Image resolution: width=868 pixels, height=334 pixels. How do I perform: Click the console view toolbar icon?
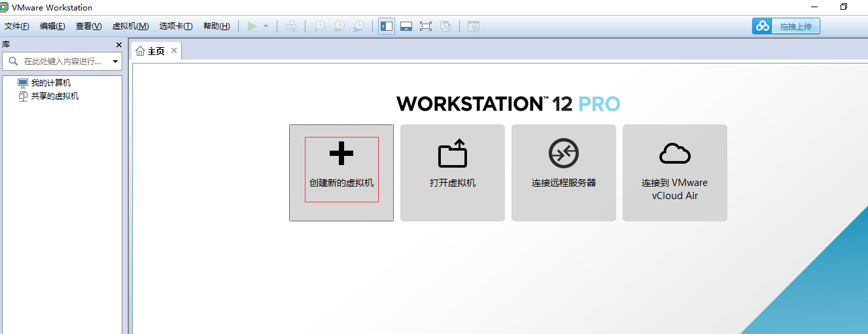point(473,26)
